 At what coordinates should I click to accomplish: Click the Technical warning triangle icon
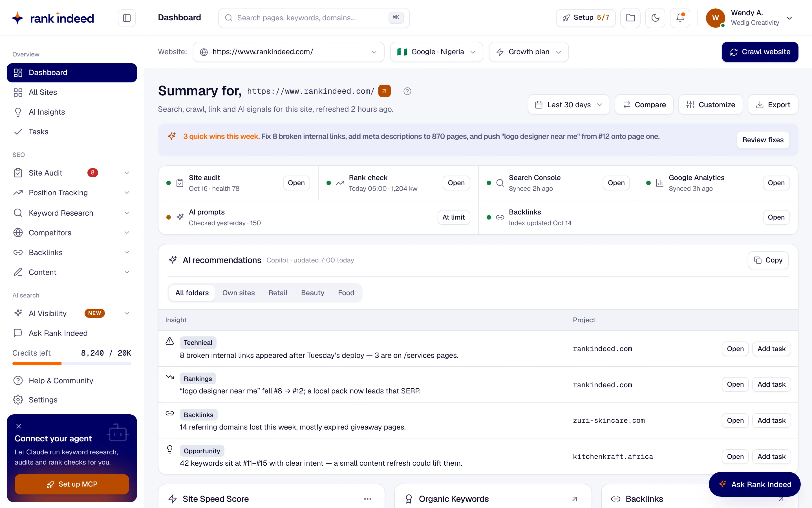point(170,341)
